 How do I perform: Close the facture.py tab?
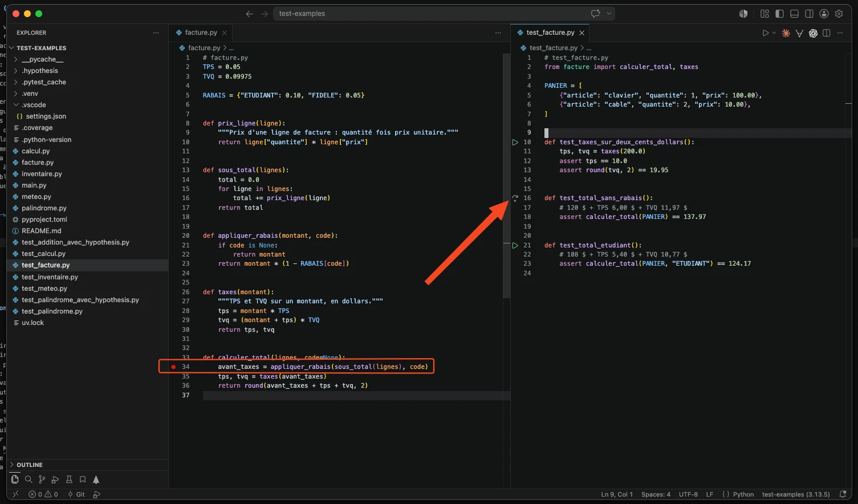(x=225, y=33)
